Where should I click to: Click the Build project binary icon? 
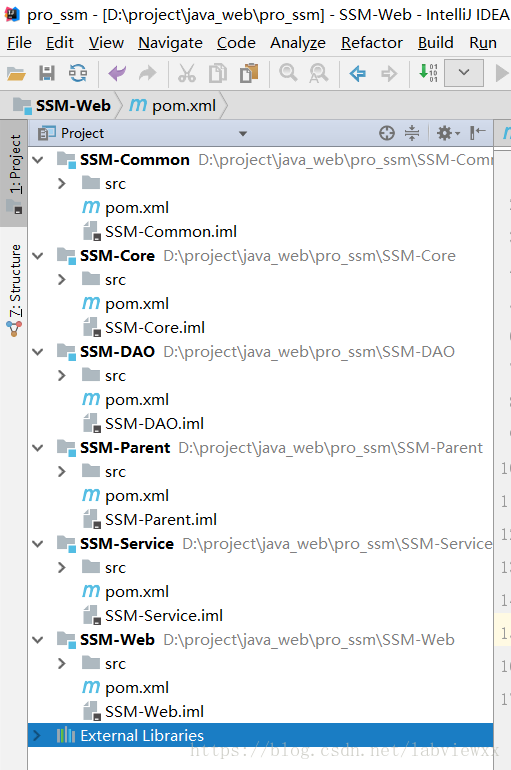pos(428,73)
